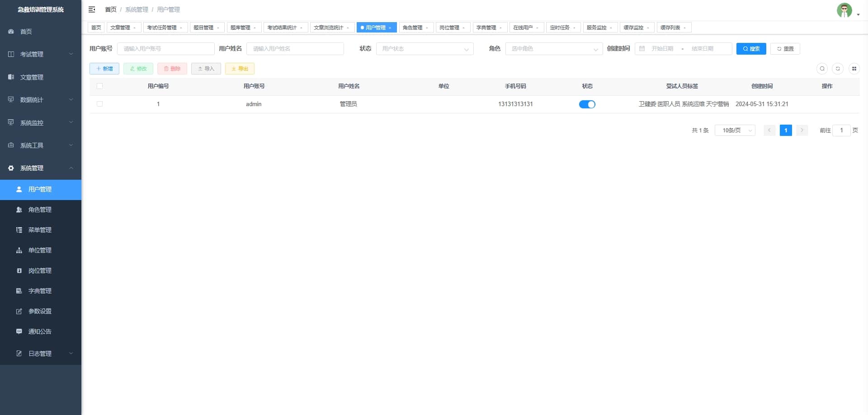Screen dimensions: 868x415
Task: Switch to the 首页 tab
Action: (96, 28)
